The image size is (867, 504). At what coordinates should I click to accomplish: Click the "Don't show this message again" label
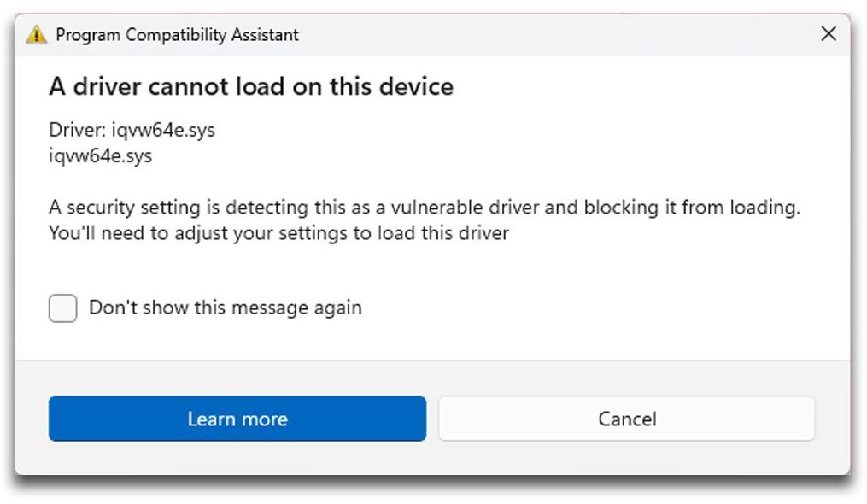pos(226,308)
